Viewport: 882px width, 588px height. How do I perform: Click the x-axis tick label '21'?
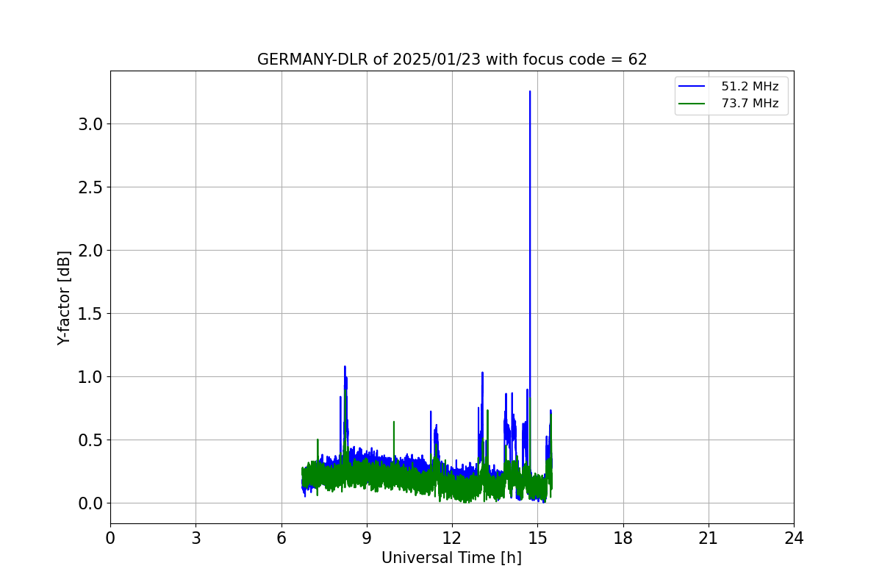pos(709,538)
